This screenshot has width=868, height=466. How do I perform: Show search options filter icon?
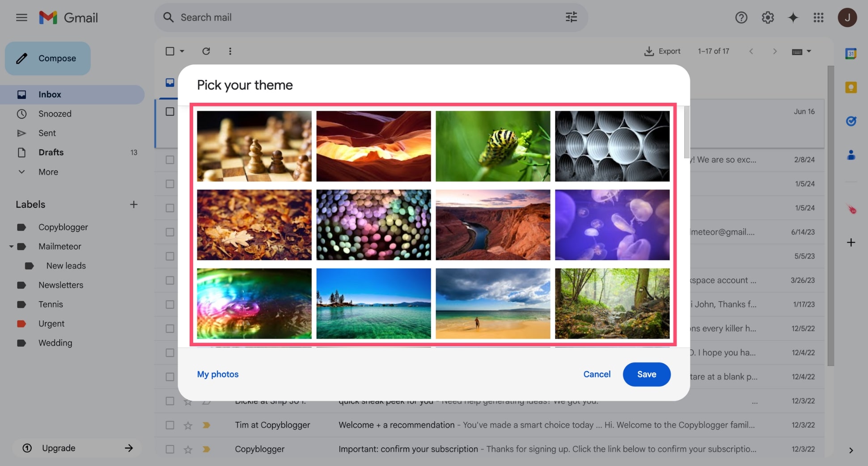(x=571, y=17)
